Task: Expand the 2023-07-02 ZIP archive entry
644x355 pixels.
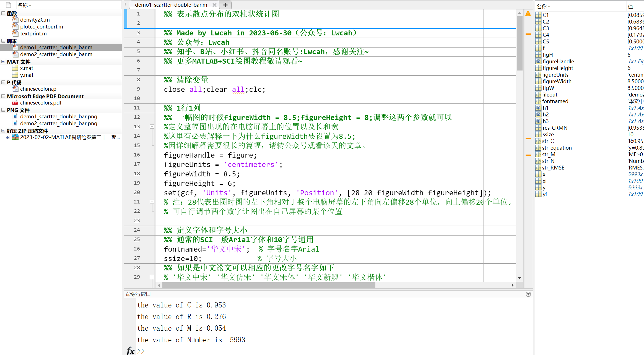Action: click(x=7, y=137)
